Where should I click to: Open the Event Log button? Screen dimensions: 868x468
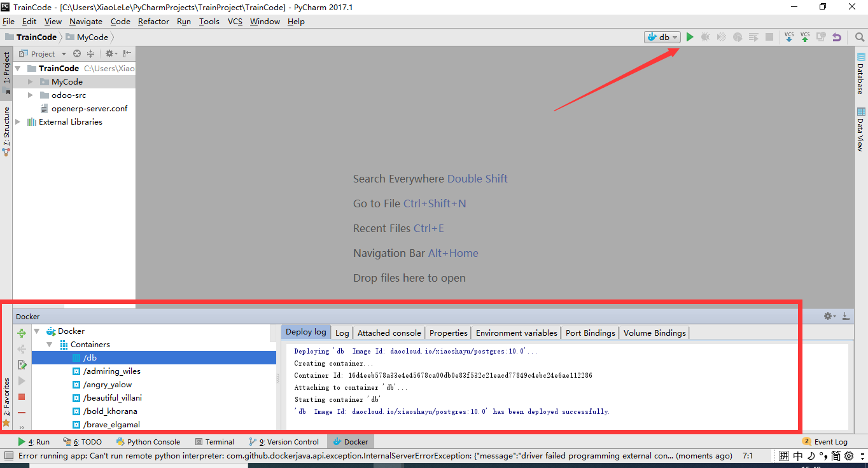825,441
